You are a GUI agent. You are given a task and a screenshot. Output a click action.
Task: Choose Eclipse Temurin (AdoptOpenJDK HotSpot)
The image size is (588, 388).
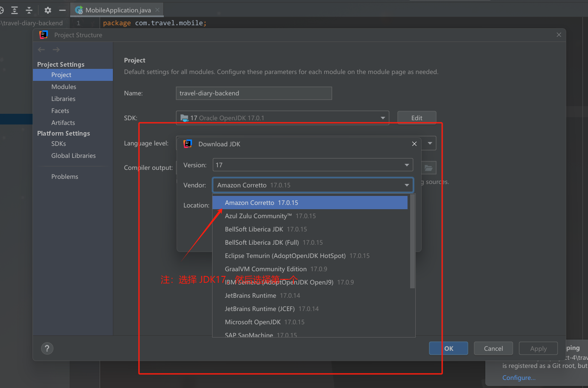point(310,256)
